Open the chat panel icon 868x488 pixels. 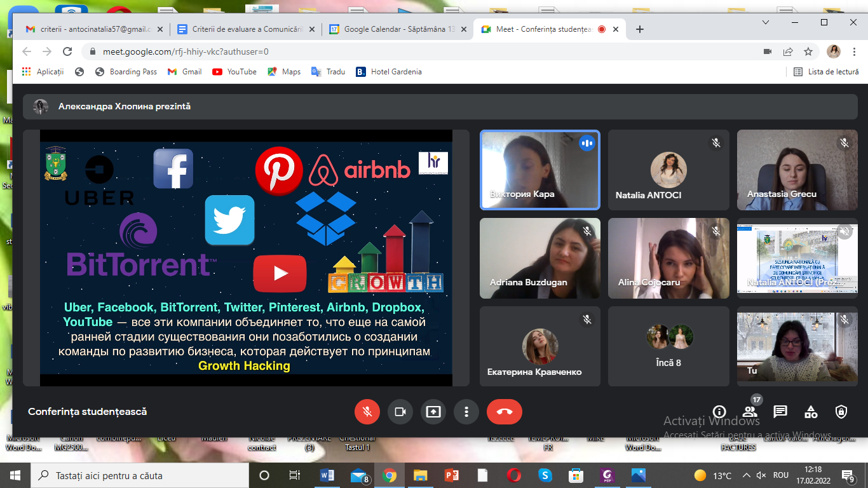pos(780,412)
